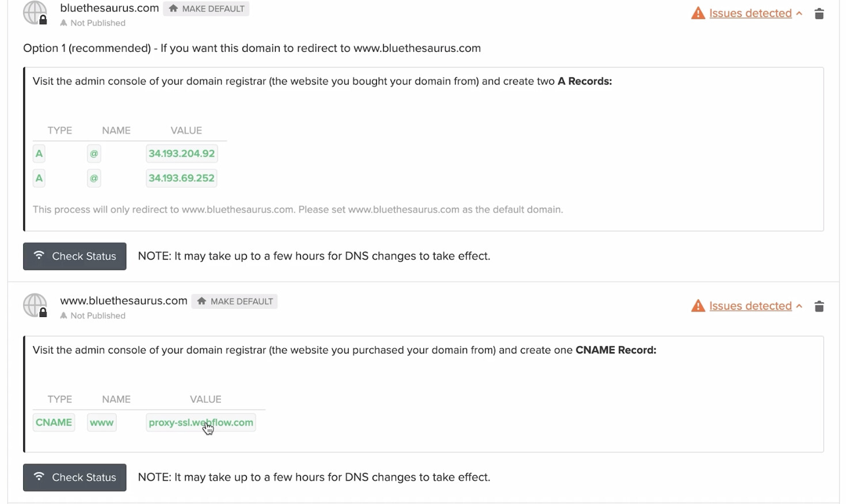Copy the proxy-ssl.webflow.com CNAME value
The height and width of the screenshot is (504, 846).
point(200,422)
